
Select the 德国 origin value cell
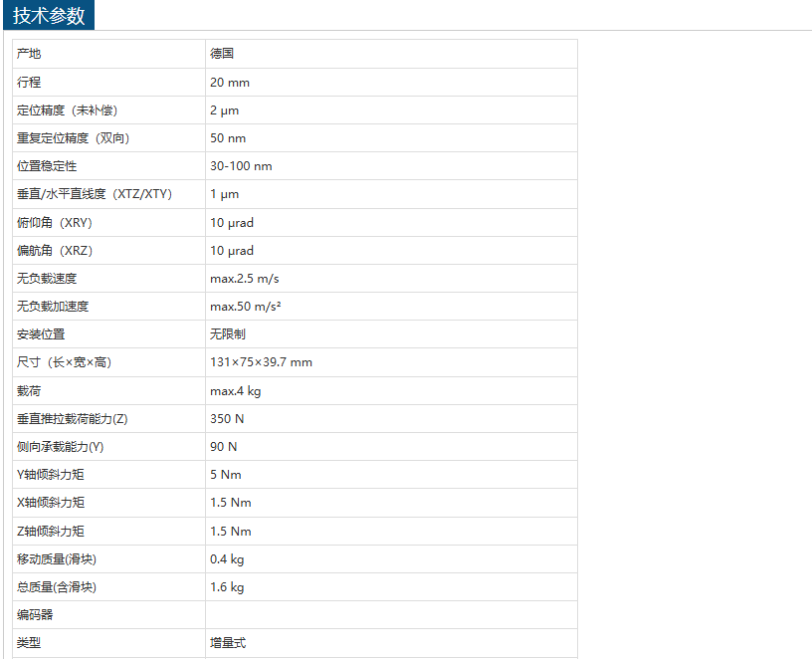pyautogui.click(x=222, y=54)
